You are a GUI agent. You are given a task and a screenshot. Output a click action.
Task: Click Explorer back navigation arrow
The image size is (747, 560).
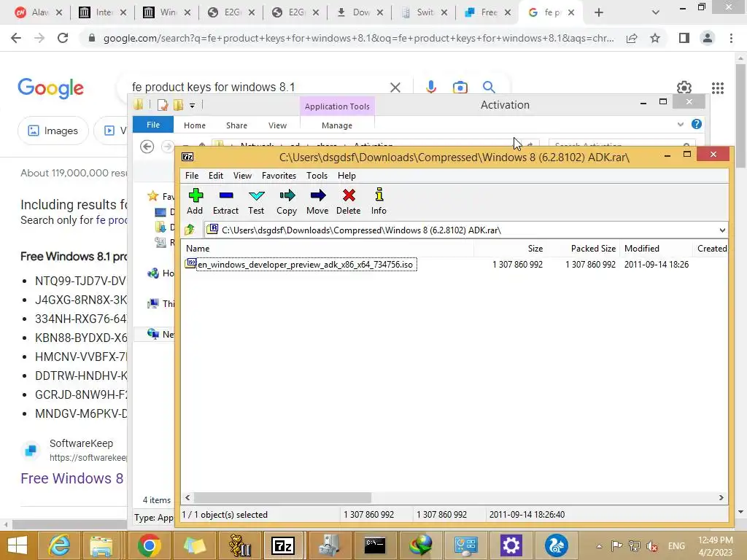[147, 146]
